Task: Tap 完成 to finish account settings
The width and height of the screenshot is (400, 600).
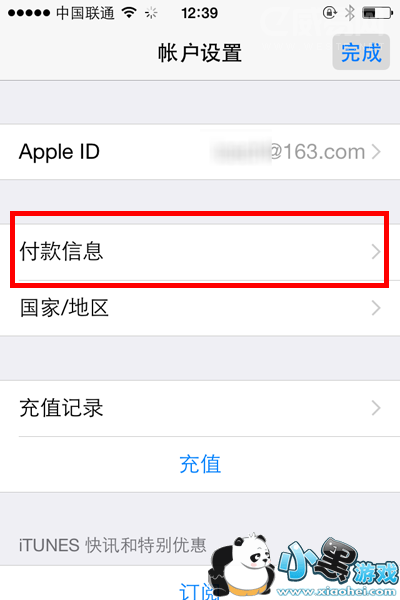Action: (361, 52)
